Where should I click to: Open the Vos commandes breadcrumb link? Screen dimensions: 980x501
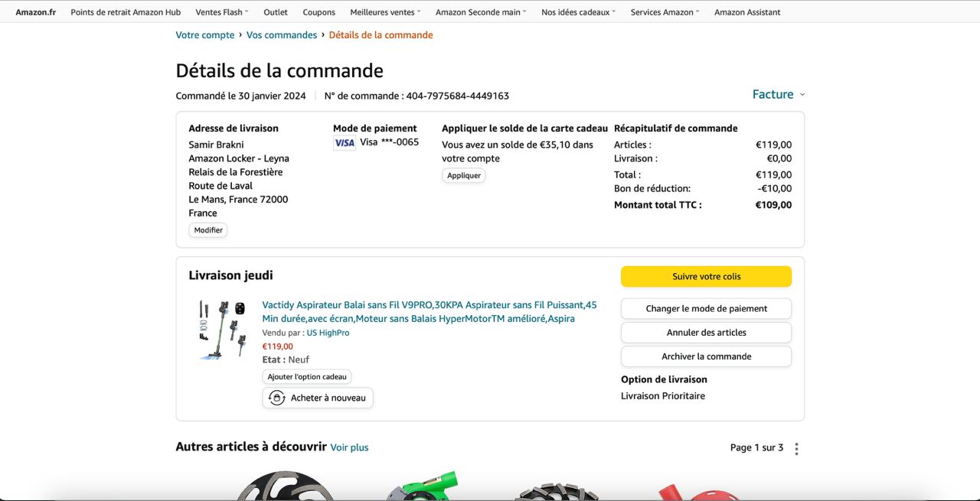(282, 35)
